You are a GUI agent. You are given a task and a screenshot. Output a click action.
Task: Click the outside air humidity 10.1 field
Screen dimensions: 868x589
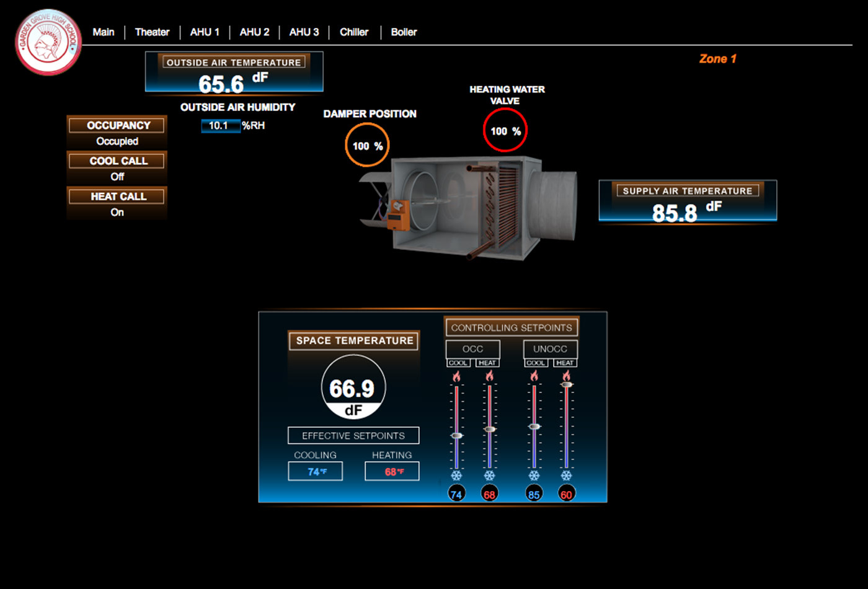[220, 126]
